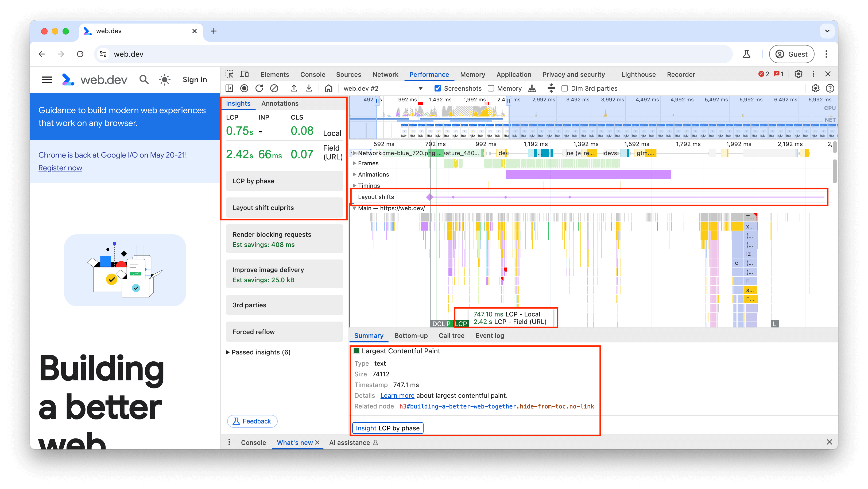This screenshot has width=868, height=489.
Task: Select the Bottom-up tab
Action: coord(411,335)
